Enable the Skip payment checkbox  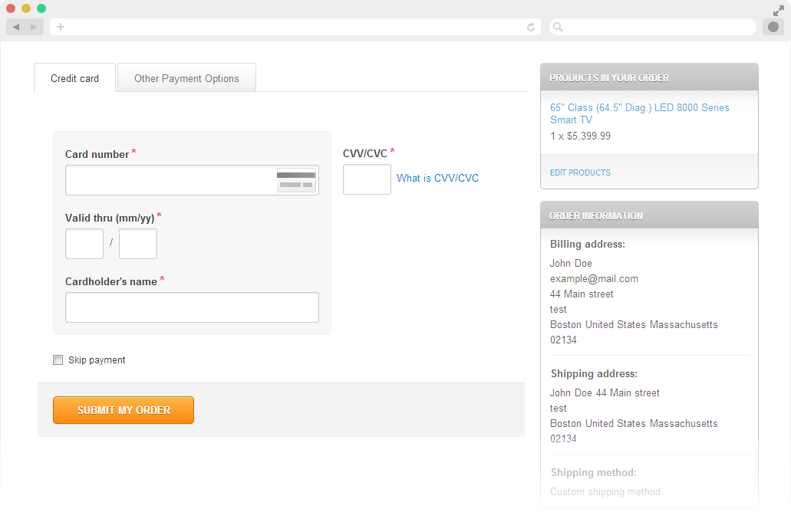(58, 360)
